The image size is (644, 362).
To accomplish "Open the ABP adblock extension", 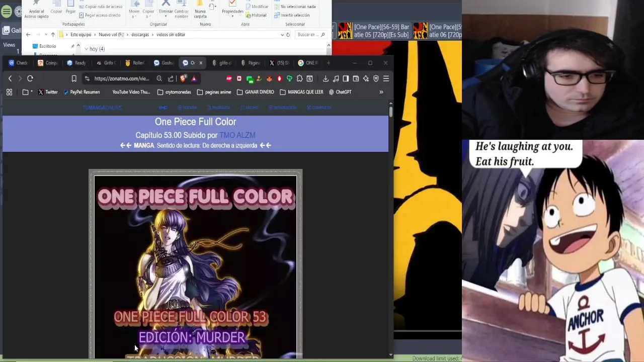I will coord(229,78).
